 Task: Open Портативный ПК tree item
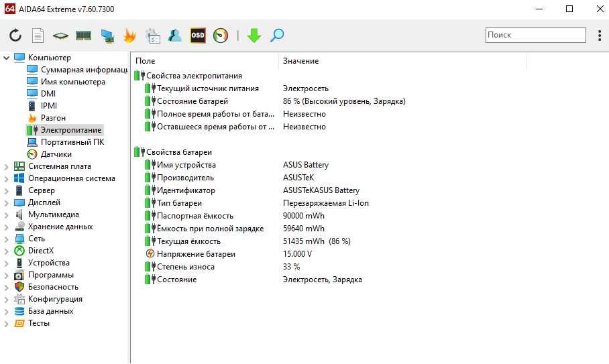pyautogui.click(x=65, y=142)
